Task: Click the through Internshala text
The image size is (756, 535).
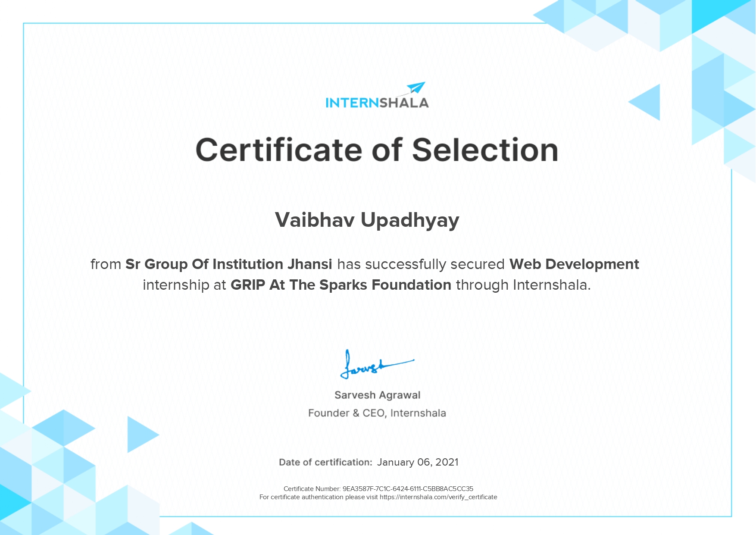Action: click(x=523, y=285)
